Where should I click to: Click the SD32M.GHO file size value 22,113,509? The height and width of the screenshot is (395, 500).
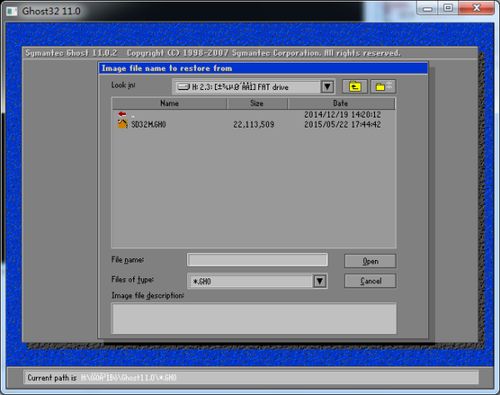click(x=254, y=124)
